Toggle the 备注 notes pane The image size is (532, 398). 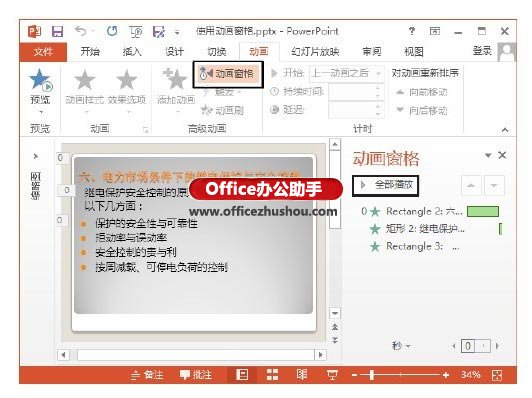pos(147,375)
